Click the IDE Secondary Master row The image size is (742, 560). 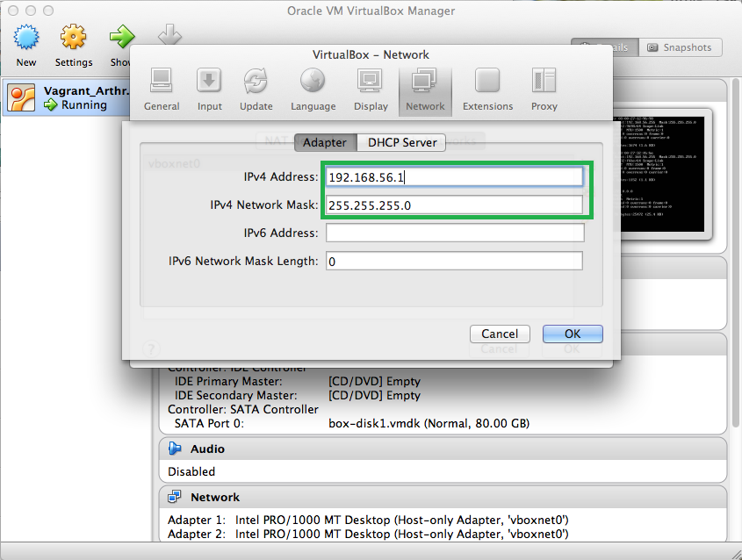point(297,395)
